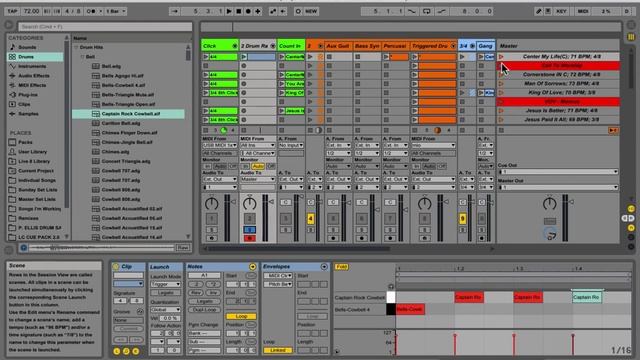640x360 pixels.
Task: Click the yellow Loop button in Notes
Action: pyautogui.click(x=241, y=316)
